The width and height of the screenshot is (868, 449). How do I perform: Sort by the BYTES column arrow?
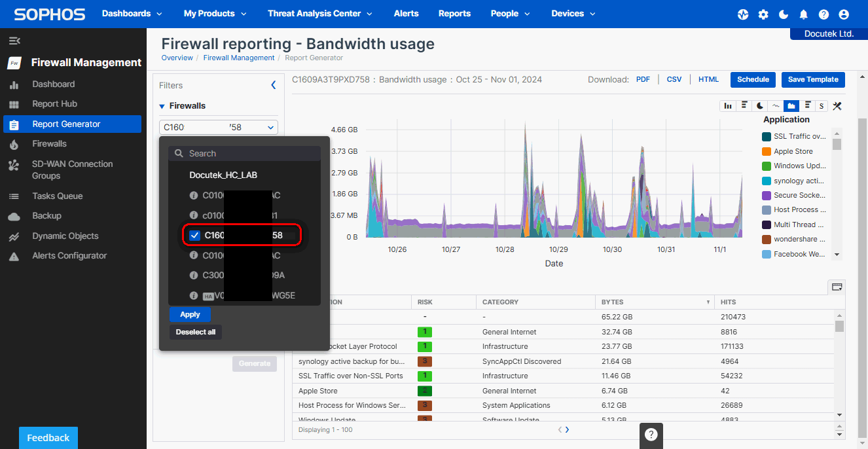(x=708, y=302)
